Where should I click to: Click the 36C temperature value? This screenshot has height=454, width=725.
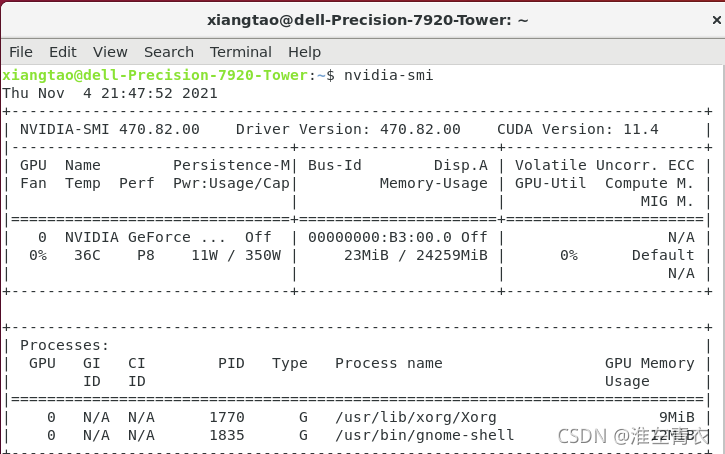click(87, 255)
